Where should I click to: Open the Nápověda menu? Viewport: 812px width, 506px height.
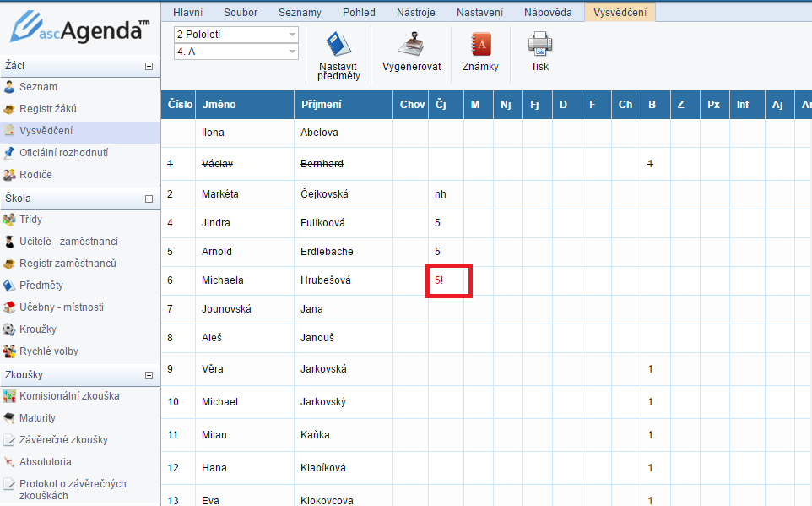point(548,13)
